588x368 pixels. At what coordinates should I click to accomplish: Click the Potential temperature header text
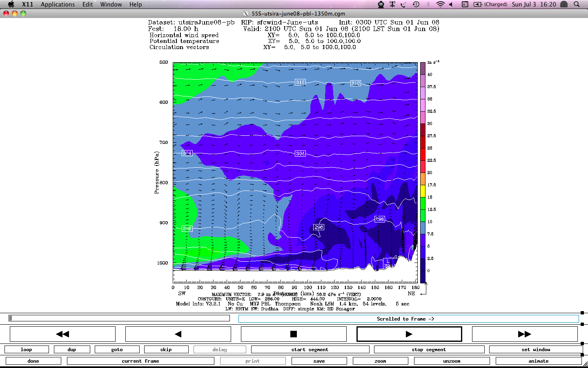coord(184,41)
